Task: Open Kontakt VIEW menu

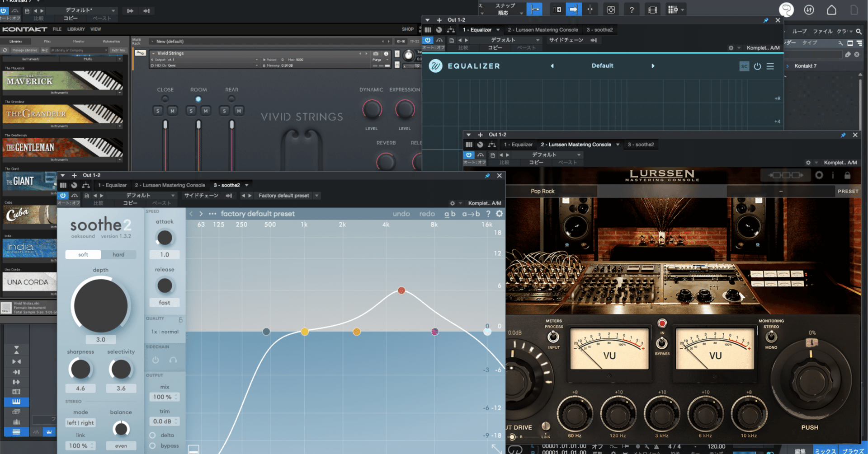Action: [x=95, y=29]
